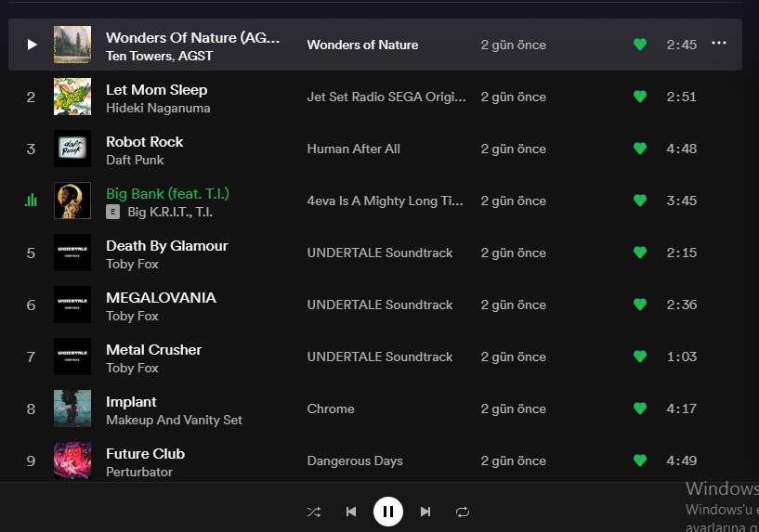Skip to the previous track
This screenshot has height=532, width=759.
[351, 512]
